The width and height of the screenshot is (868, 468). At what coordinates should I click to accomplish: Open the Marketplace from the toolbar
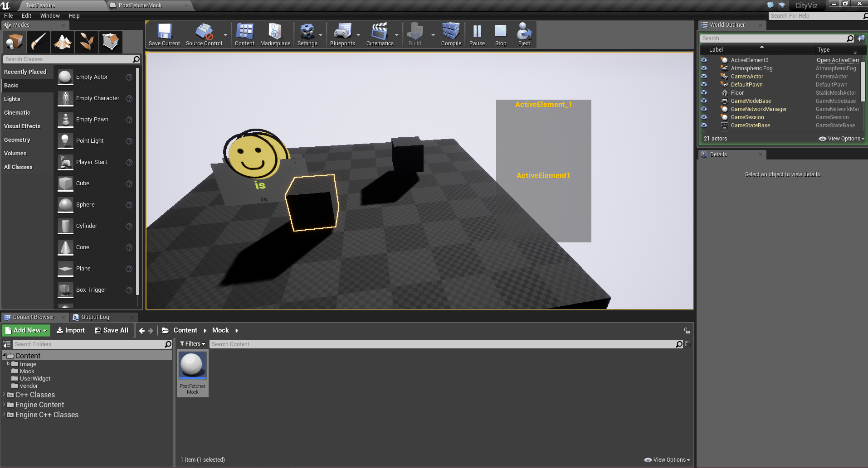pyautogui.click(x=275, y=34)
